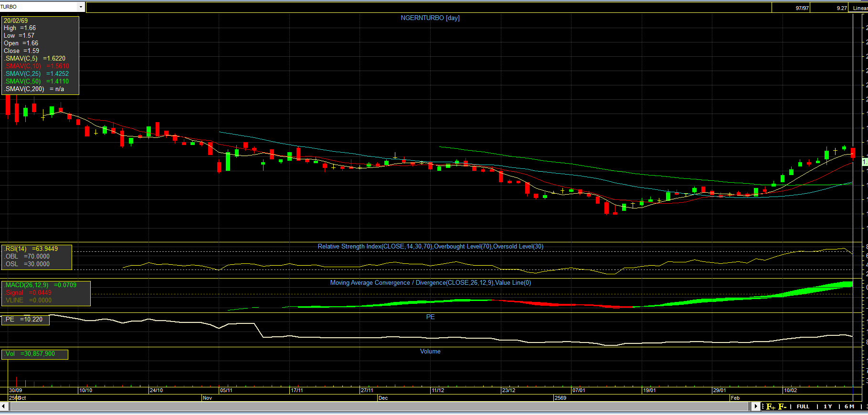Click the Nov month label on timeline
868x415 pixels.
pyautogui.click(x=207, y=398)
